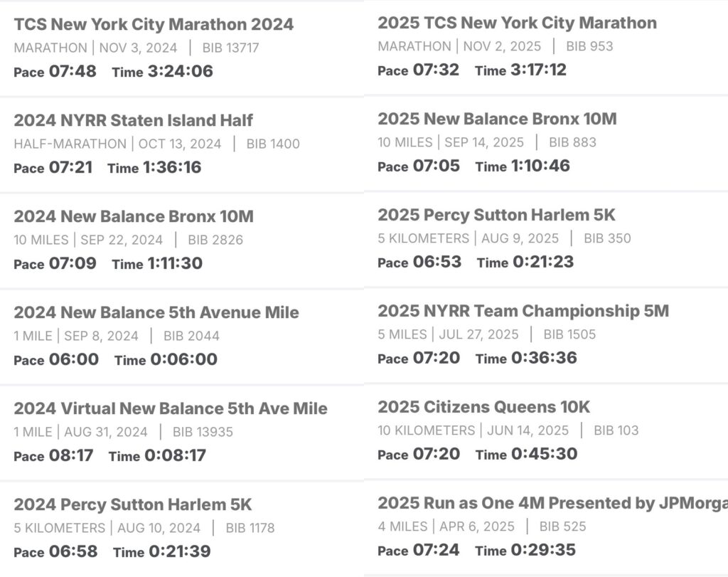Open the 2025 TCS New York City Marathon result
The height and width of the screenshot is (577, 728).
point(518,23)
